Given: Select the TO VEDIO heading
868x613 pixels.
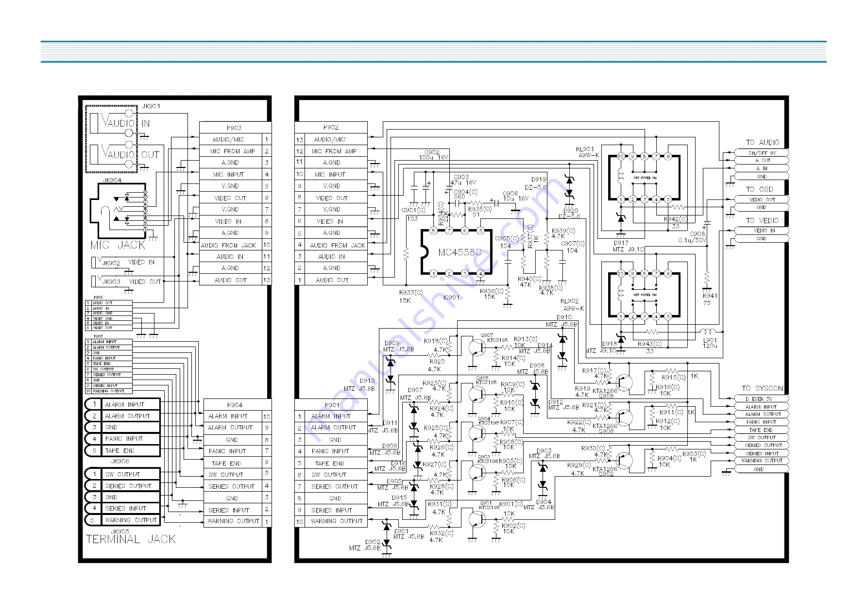Looking at the screenshot, I should pyautogui.click(x=763, y=220).
